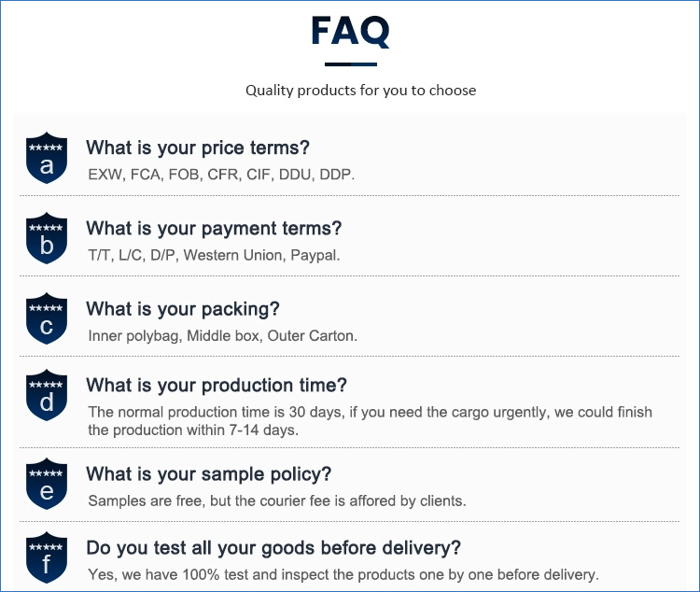Screen dimensions: 700x592
Task: Click the large FAQ title
Action: click(x=350, y=31)
